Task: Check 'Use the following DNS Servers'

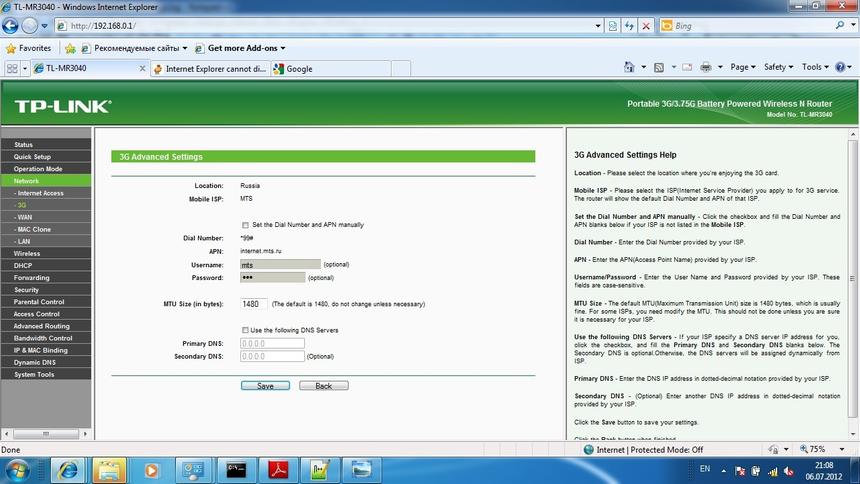Action: pyautogui.click(x=246, y=330)
